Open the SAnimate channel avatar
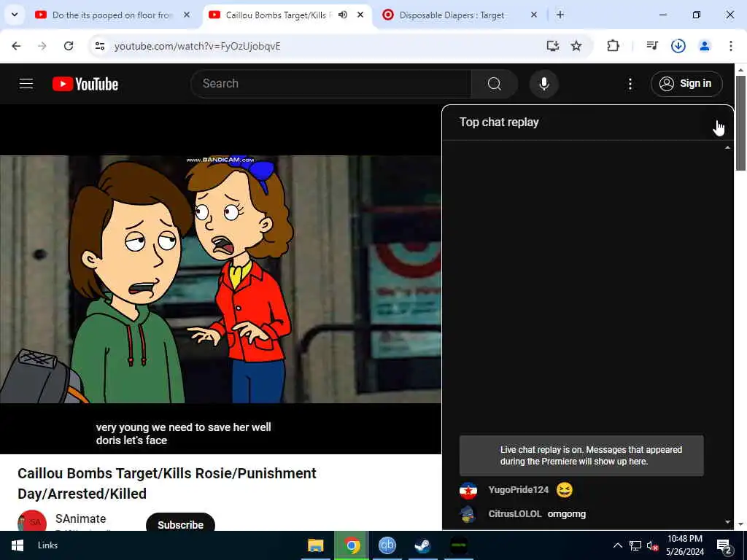The image size is (747, 560). [x=32, y=521]
